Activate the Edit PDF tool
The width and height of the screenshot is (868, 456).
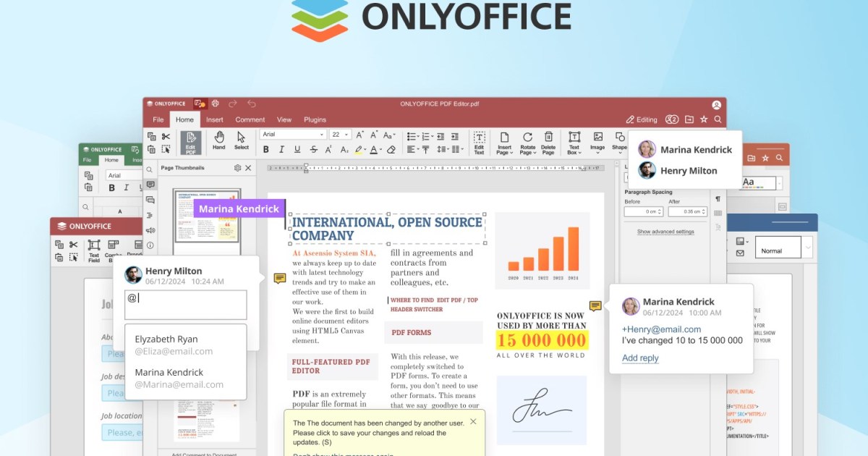191,142
